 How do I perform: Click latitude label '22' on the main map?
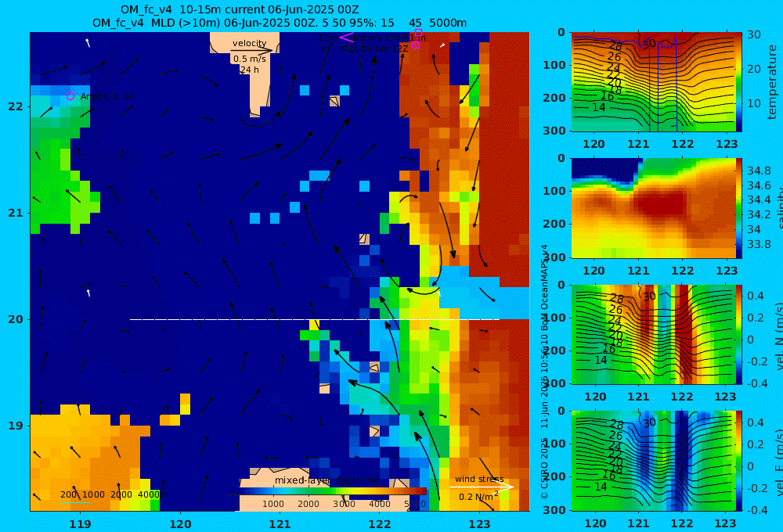(x=16, y=106)
